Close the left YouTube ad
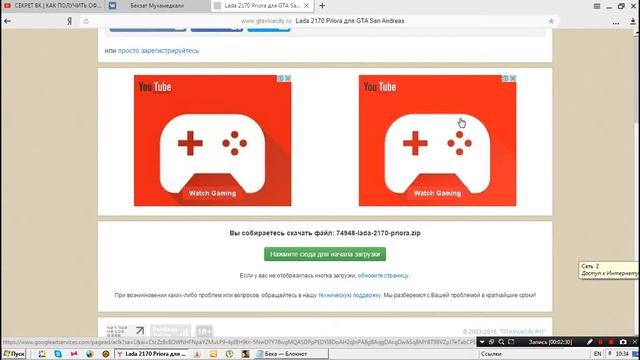 pos(288,78)
